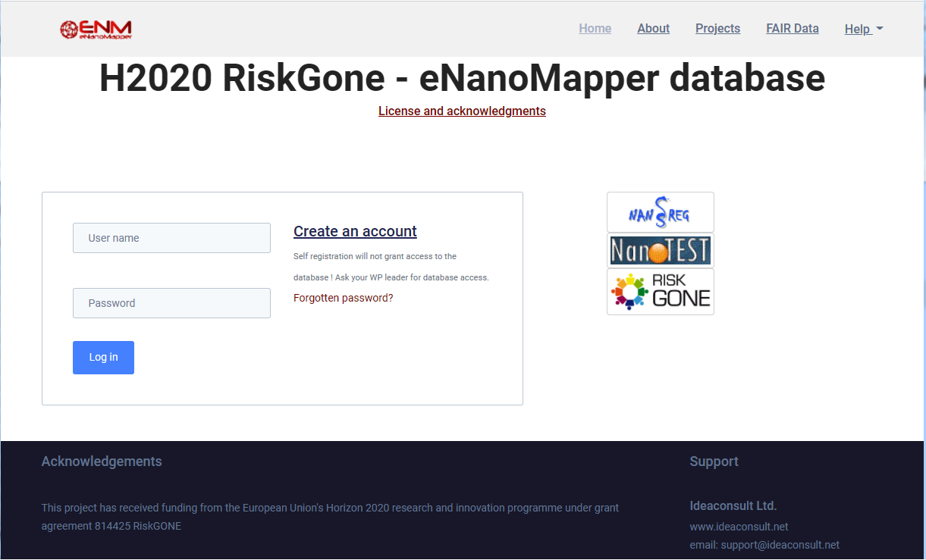Click the Support footer heading
Image resolution: width=926 pixels, height=560 pixels.
[x=714, y=461]
